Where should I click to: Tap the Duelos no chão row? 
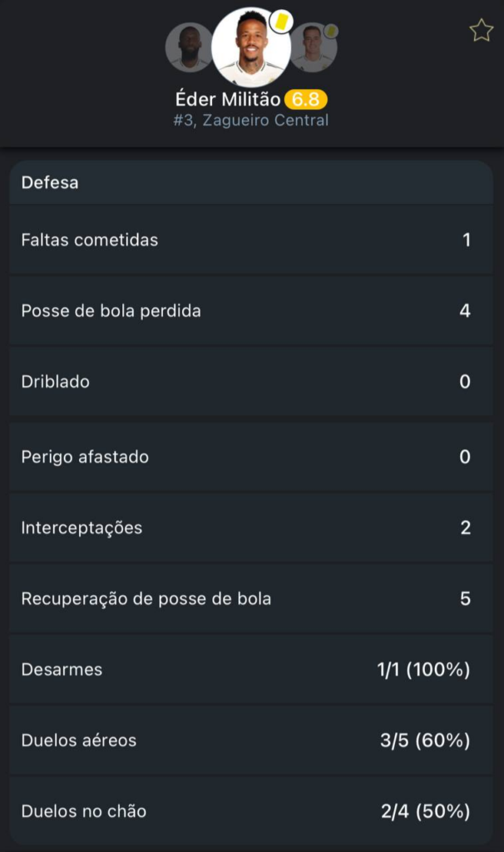point(251,811)
